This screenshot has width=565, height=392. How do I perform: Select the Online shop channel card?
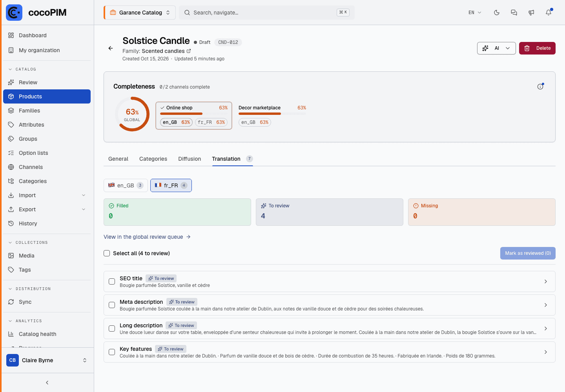[x=194, y=116]
